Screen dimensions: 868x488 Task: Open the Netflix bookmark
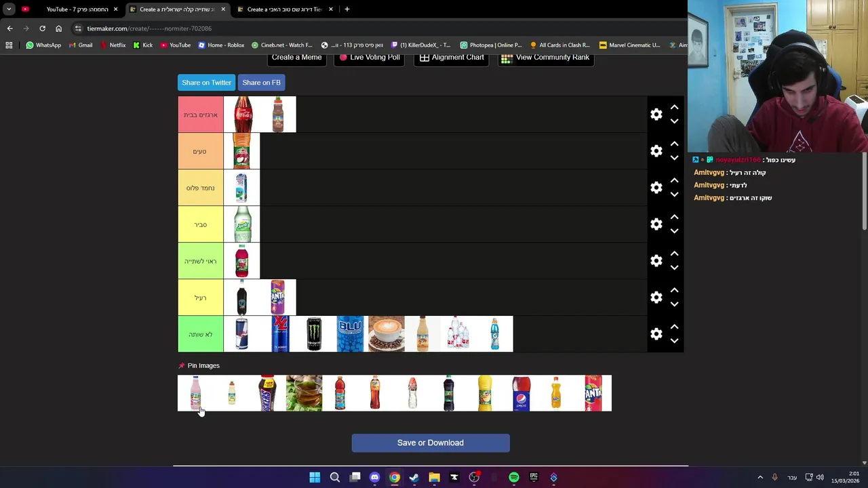pyautogui.click(x=113, y=45)
